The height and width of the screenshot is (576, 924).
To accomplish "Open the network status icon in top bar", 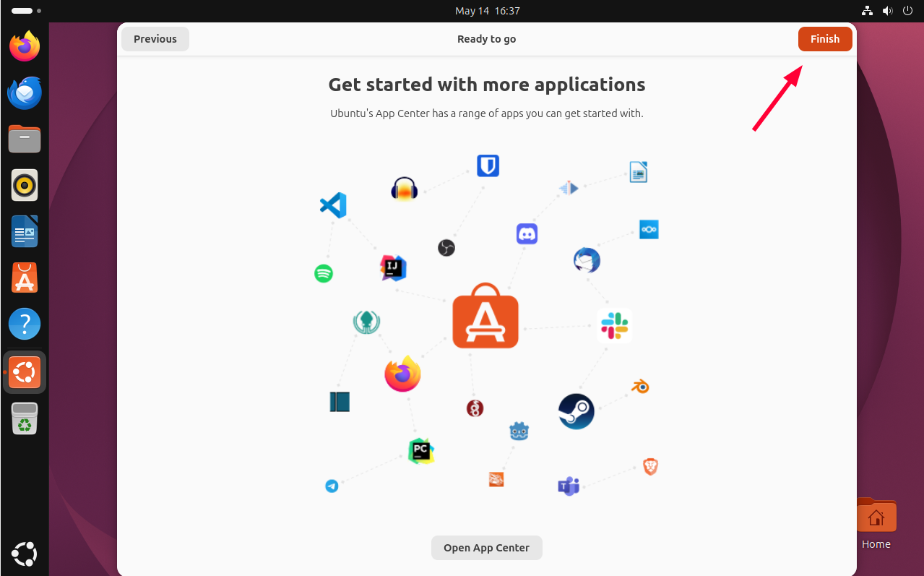I will (868, 11).
